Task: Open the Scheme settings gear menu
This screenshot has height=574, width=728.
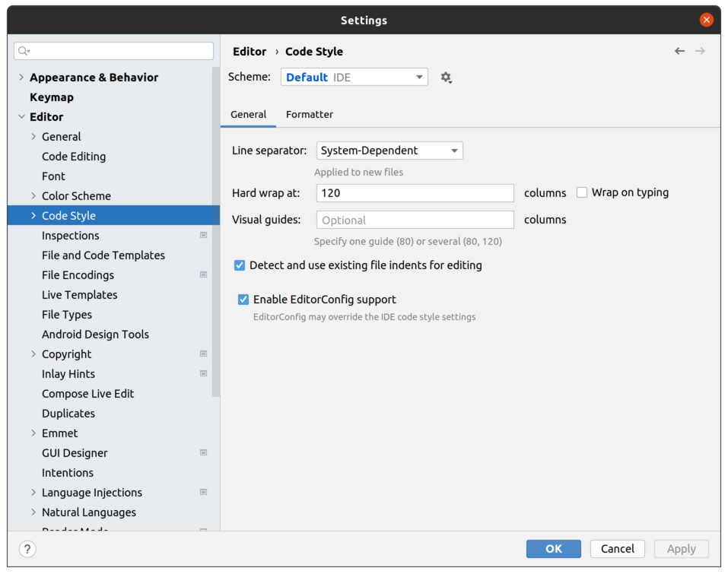Action: 446,77
